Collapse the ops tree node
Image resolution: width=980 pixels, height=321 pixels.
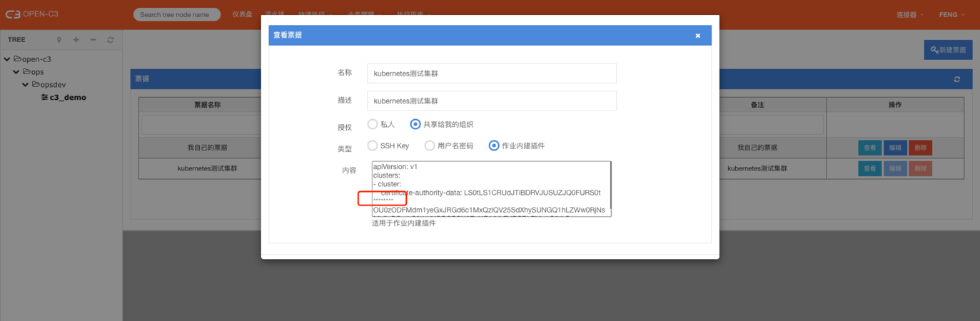16,72
